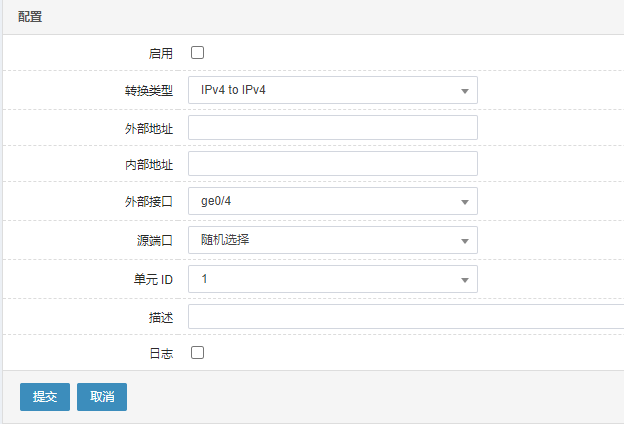Click the 转换类型 field label
The height and width of the screenshot is (424, 624).
click(x=149, y=91)
